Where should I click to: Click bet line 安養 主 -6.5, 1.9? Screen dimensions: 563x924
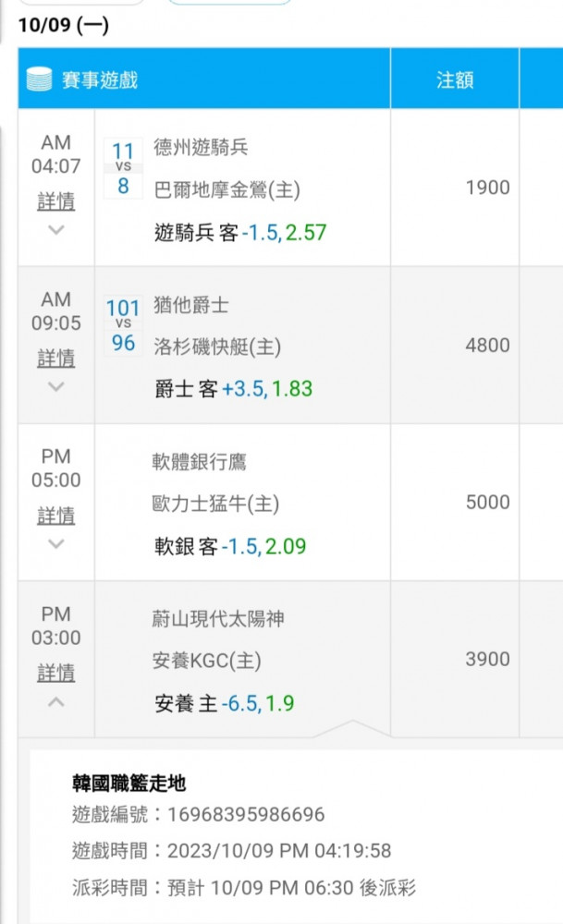[224, 703]
